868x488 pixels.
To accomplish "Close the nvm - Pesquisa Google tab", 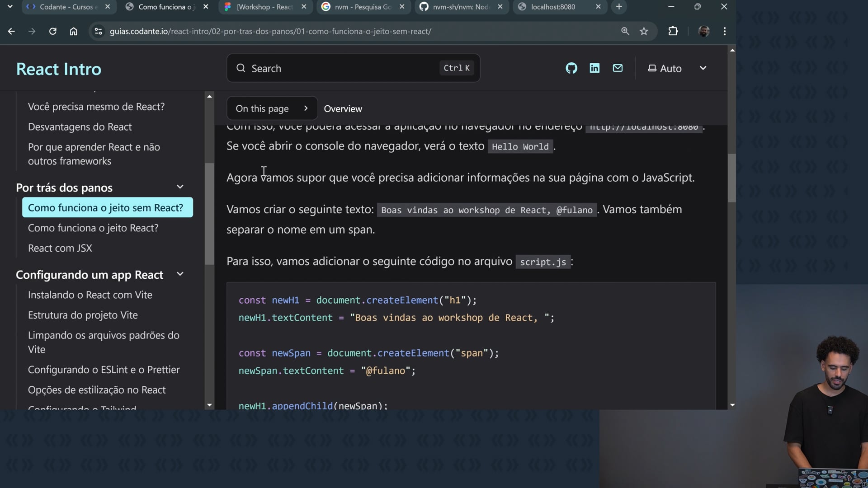I will coord(402,7).
